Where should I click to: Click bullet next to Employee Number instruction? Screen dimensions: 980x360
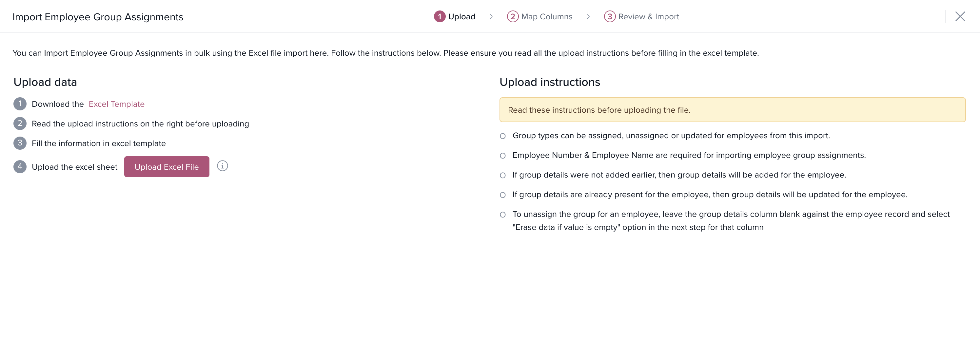(502, 156)
